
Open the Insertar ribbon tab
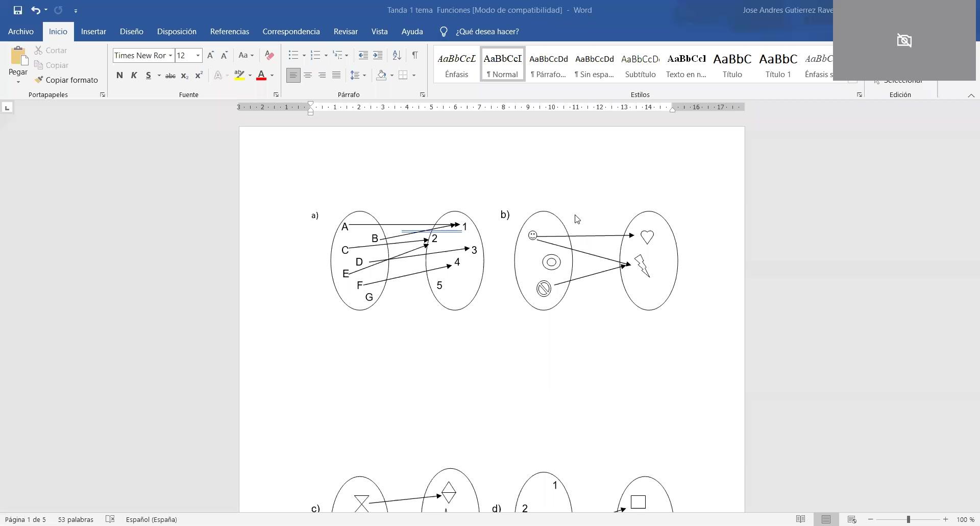(x=93, y=32)
